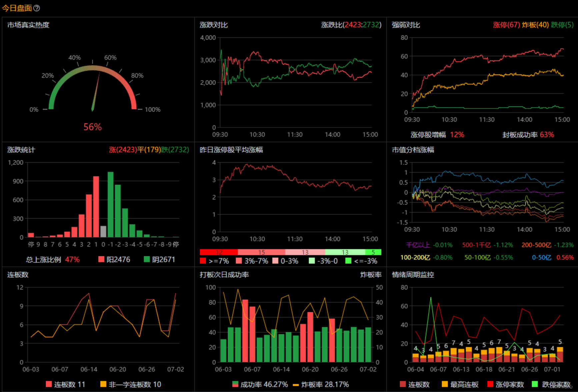
Task: Click the 涨跌比(2423:2732) ratio text
Action: 351,25
